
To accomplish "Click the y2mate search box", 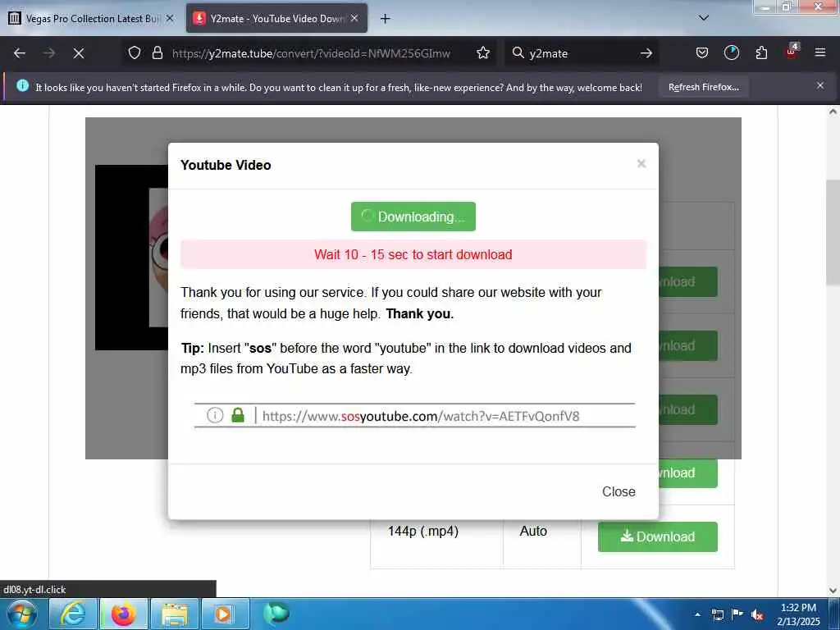I will click(582, 53).
